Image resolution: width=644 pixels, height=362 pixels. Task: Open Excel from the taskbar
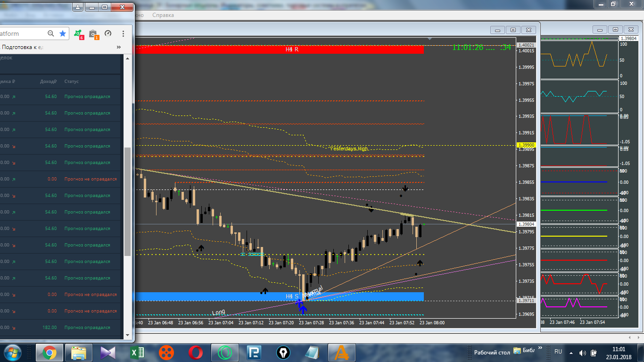[x=137, y=352]
